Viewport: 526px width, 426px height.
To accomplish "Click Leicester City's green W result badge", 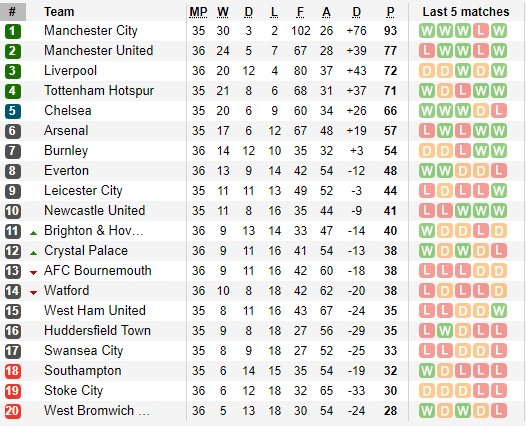I will 499,191.
